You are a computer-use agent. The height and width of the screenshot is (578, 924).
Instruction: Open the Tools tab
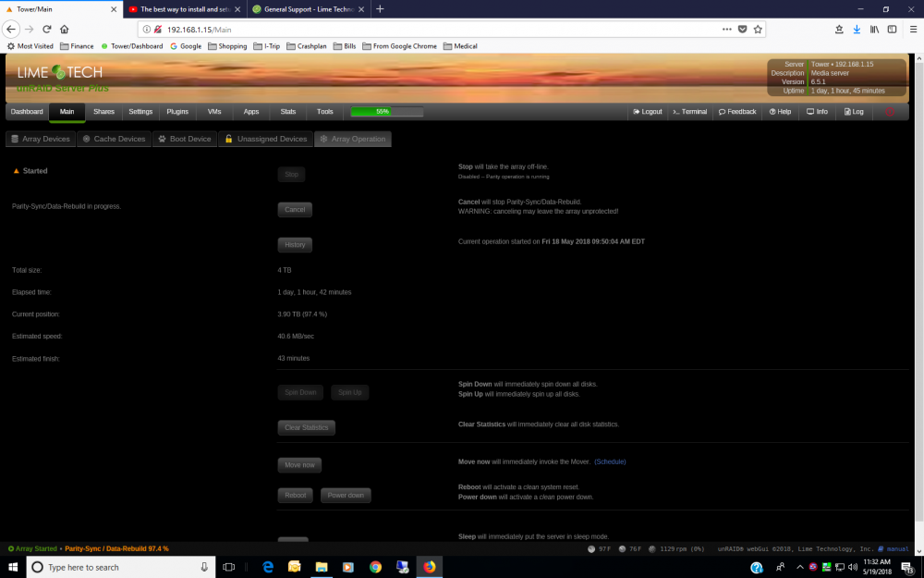click(x=324, y=112)
